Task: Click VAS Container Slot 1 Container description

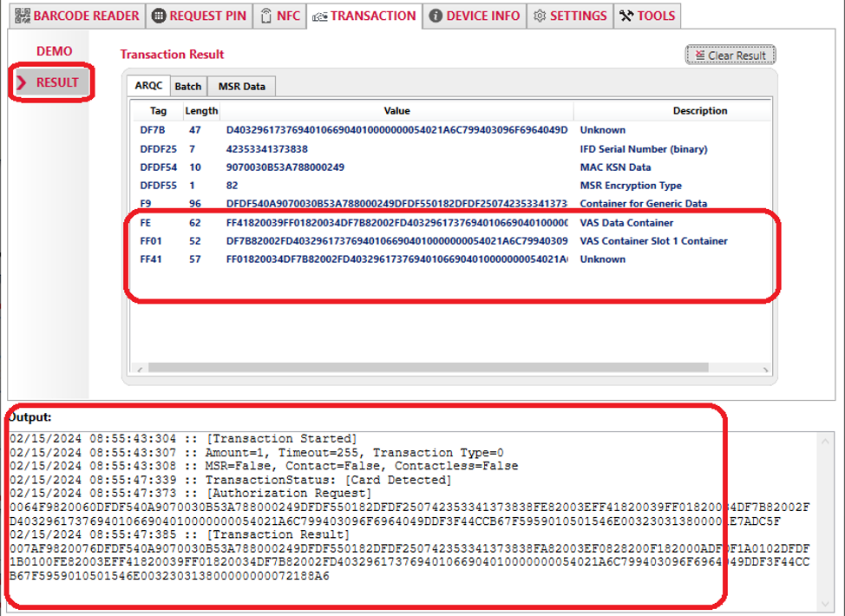Action: coord(653,241)
